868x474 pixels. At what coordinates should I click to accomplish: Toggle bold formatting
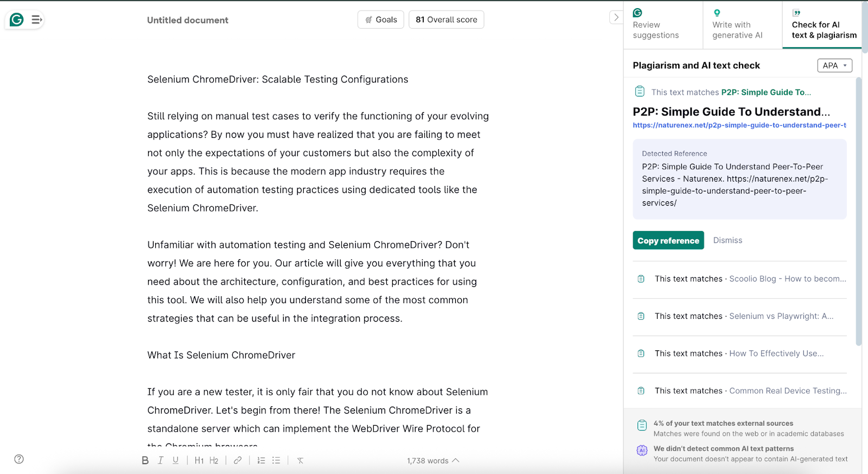pyautogui.click(x=145, y=460)
